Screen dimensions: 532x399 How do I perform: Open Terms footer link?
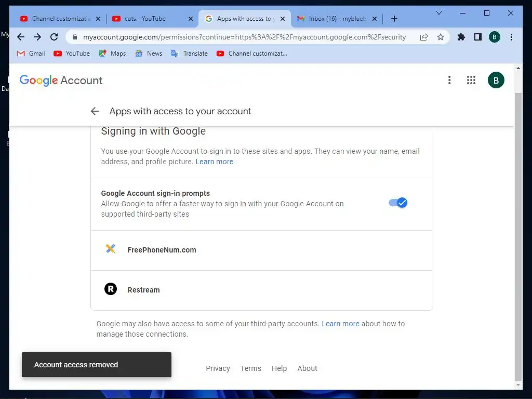251,368
